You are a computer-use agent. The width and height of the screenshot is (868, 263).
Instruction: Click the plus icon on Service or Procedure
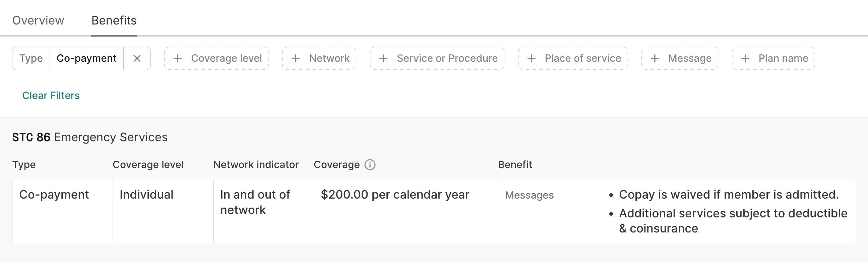(383, 58)
